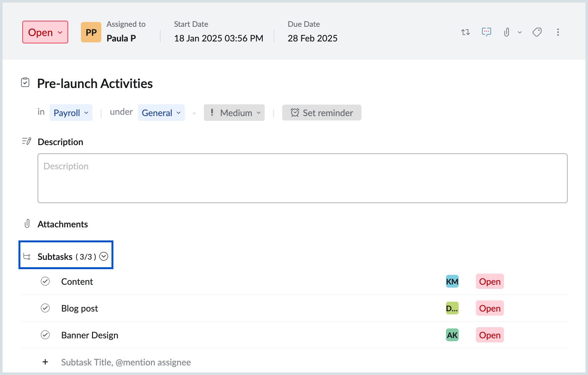Change Open status of Banner Design subtask

490,335
